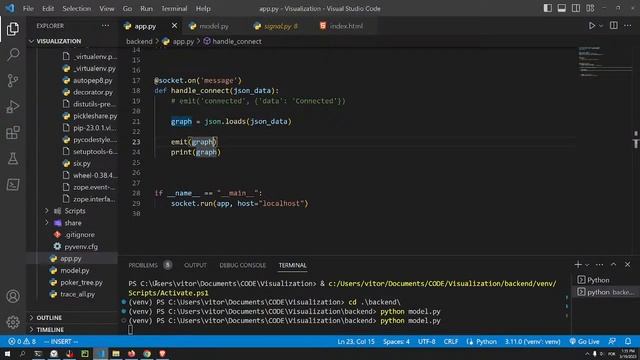
Task: Open the Customize Layout icon
Action: tap(590, 8)
